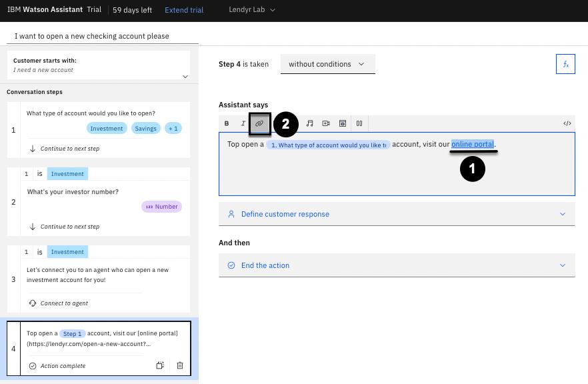Click the Extend trial link
The image size is (588, 384).
coord(184,10)
